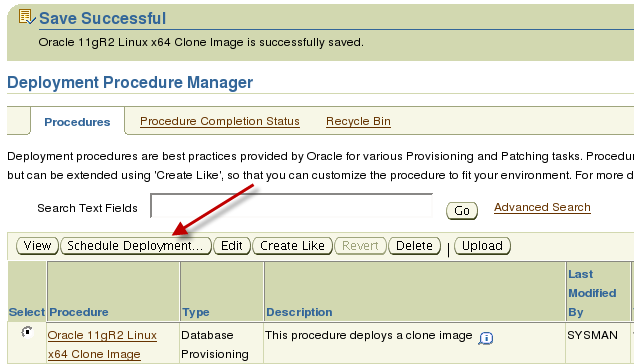Click the View button
634x364 pixels.
pos(38,246)
